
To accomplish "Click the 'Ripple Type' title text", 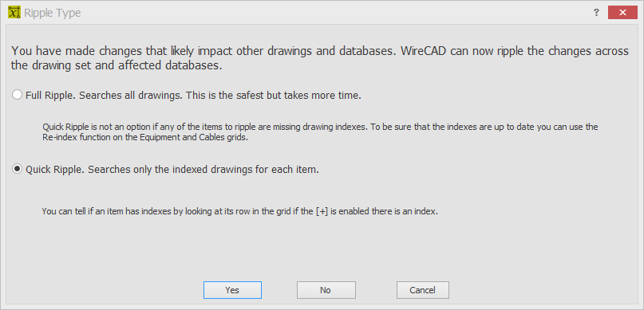I will (x=52, y=13).
